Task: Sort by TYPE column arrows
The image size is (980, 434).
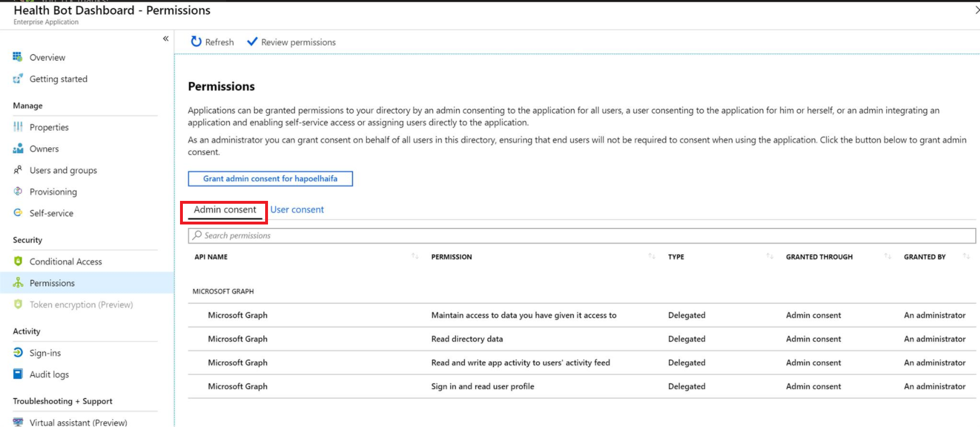Action: click(x=770, y=256)
